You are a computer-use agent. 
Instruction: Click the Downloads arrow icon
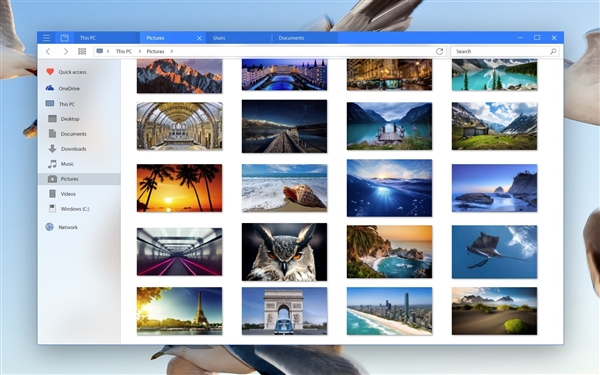click(x=52, y=148)
